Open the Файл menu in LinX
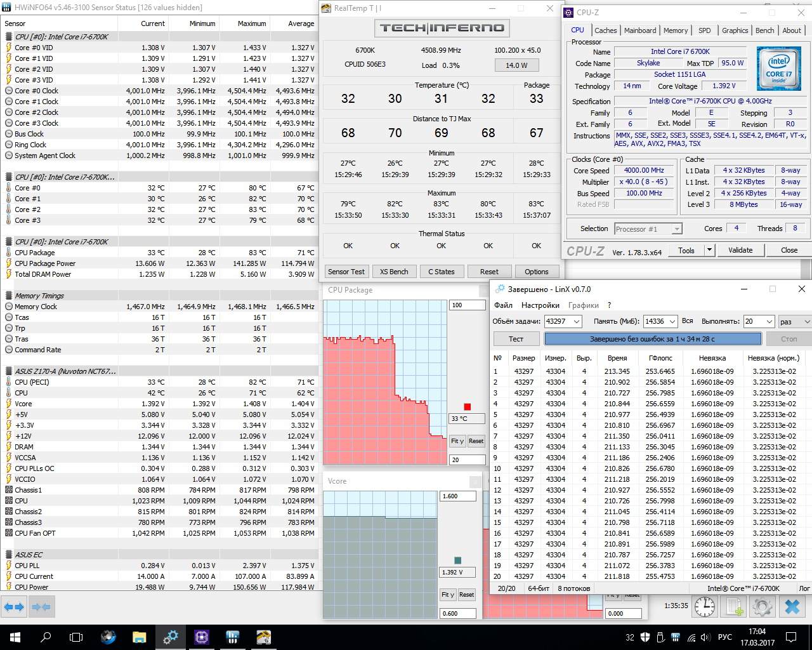This screenshot has height=650, width=812. (503, 305)
